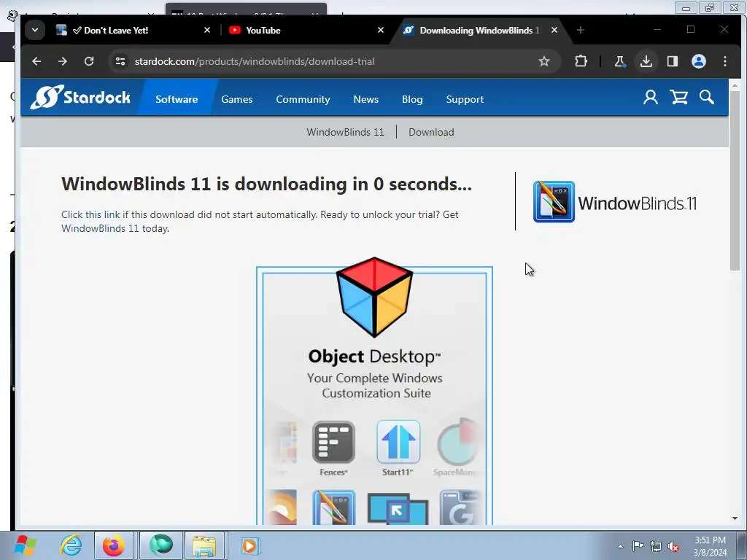Close the YouTube tab
Viewport: 747px width, 560px height.
pos(381,30)
